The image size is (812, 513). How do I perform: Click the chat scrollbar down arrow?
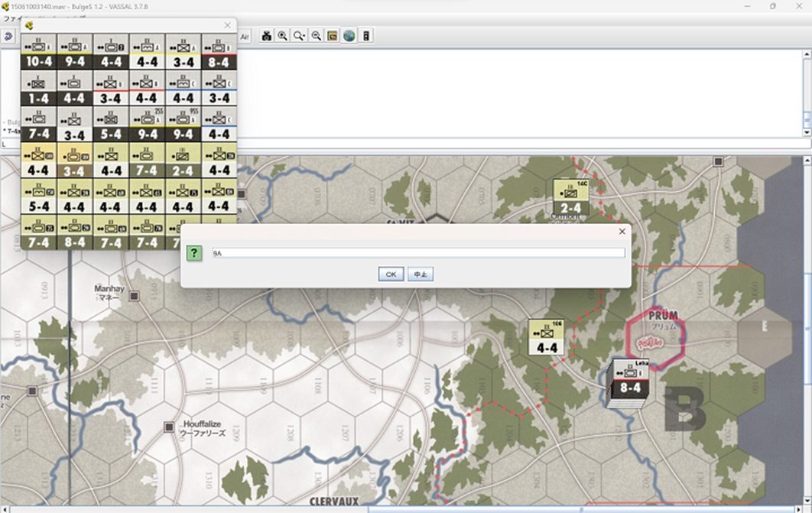(807, 132)
